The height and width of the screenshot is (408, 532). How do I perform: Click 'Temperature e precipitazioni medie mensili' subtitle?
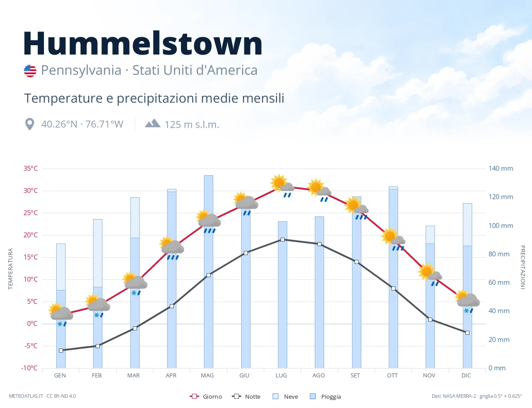pyautogui.click(x=154, y=98)
